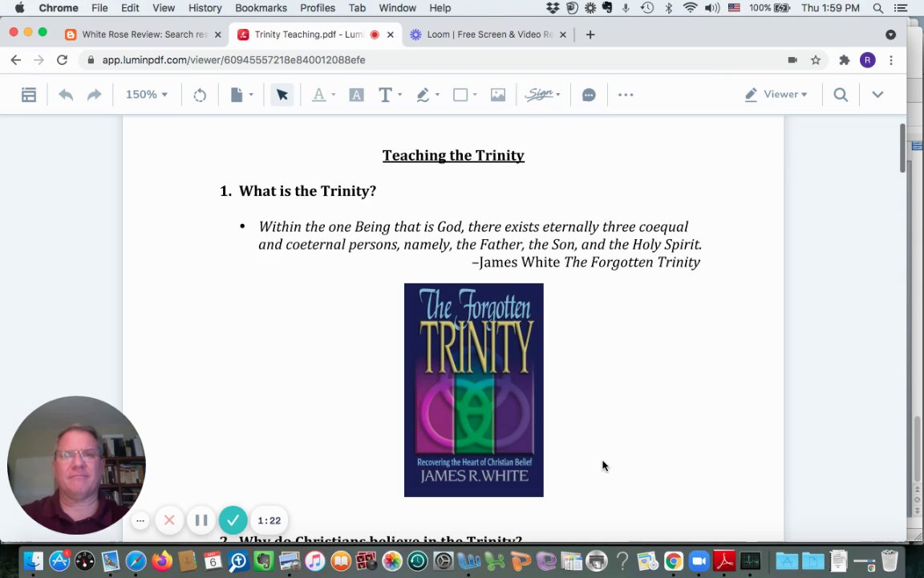Select the pointer selection tool
Screen dimensions: 924x578
[x=282, y=95]
